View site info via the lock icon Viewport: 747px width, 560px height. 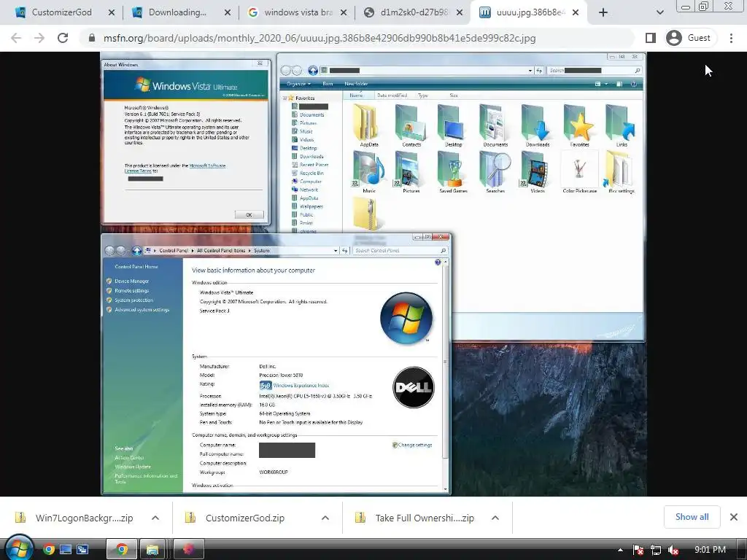click(x=92, y=38)
